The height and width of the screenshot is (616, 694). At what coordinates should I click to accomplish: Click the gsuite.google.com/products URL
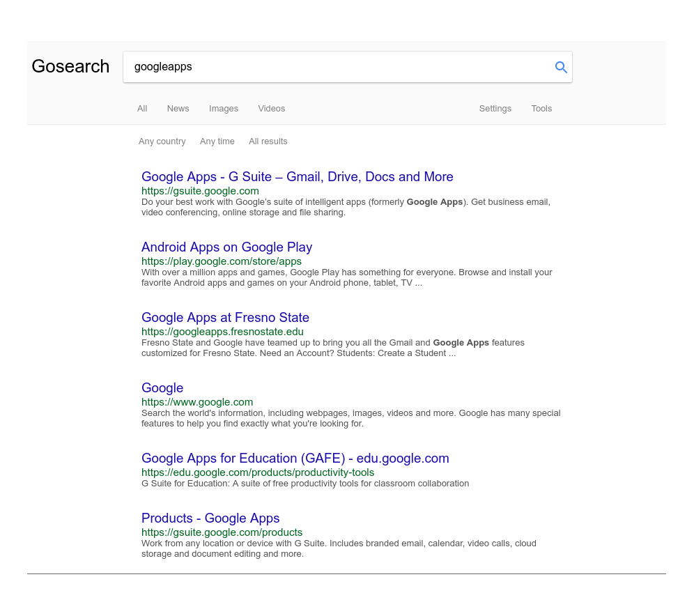click(x=222, y=532)
